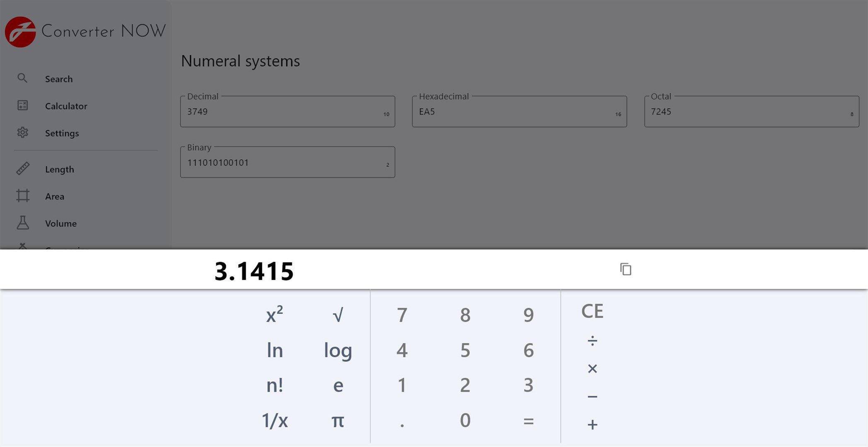This screenshot has width=868, height=447.
Task: Copy the calculator result to clipboard
Action: 625,269
